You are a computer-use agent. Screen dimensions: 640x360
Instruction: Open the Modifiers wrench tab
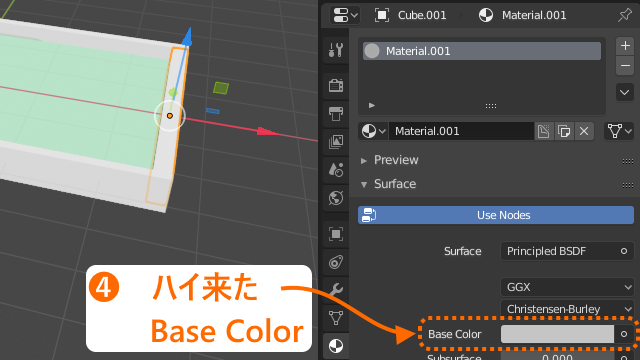click(x=336, y=290)
